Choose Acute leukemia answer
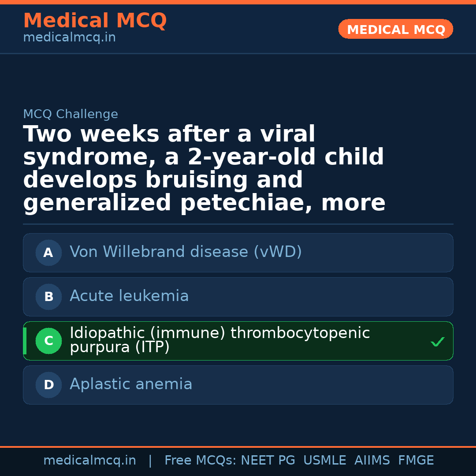This screenshot has height=476, width=476. tap(129, 296)
